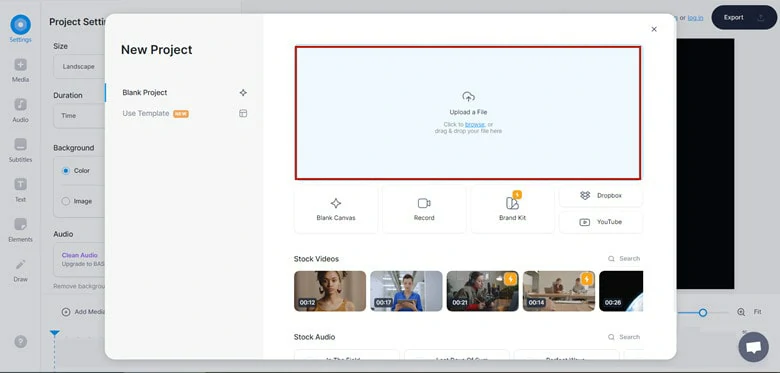Click search icon next to Stock Videos
This screenshot has height=373, width=780.
point(611,259)
